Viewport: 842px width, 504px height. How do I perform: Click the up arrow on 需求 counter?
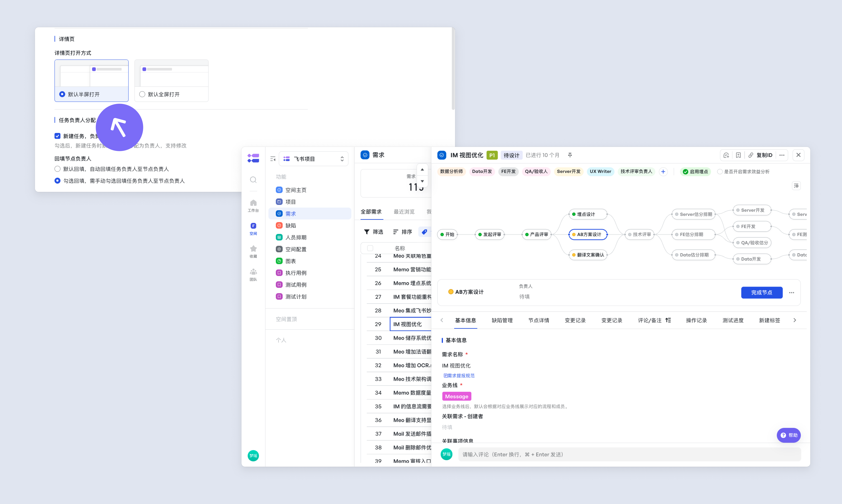422,170
